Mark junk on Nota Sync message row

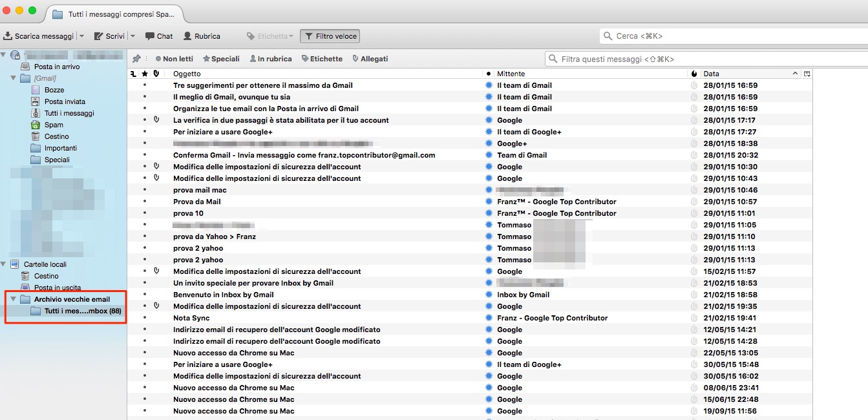point(694,318)
